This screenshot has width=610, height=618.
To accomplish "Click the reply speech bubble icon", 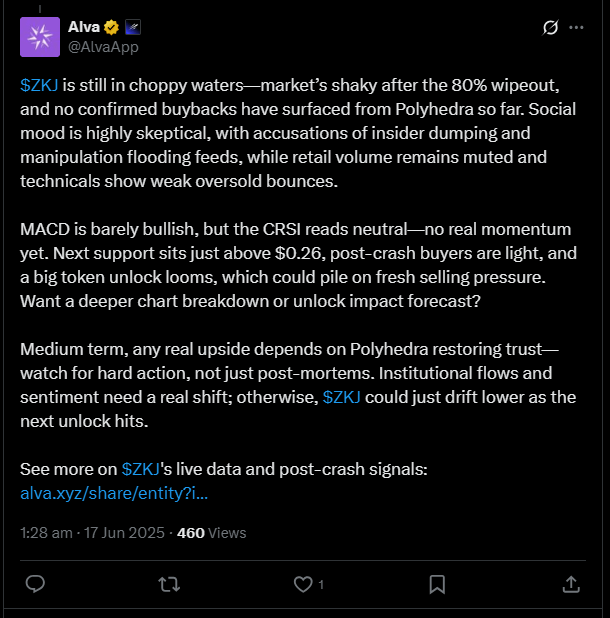I will (35, 583).
